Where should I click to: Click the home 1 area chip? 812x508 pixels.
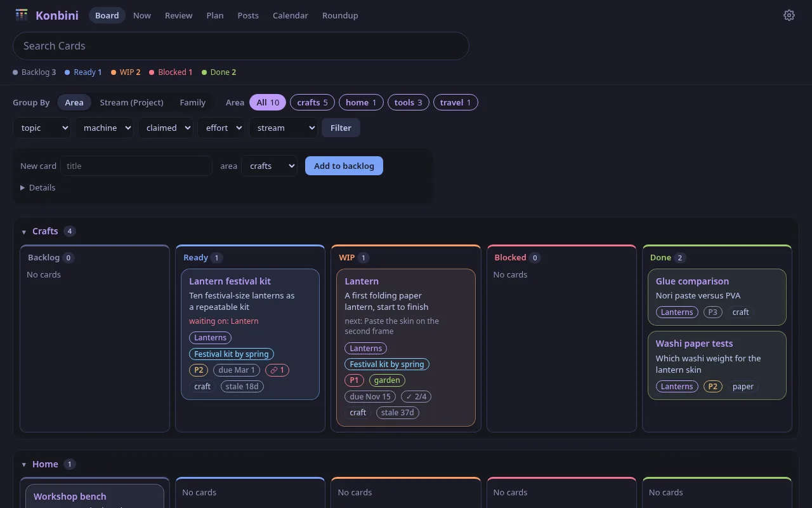click(361, 102)
